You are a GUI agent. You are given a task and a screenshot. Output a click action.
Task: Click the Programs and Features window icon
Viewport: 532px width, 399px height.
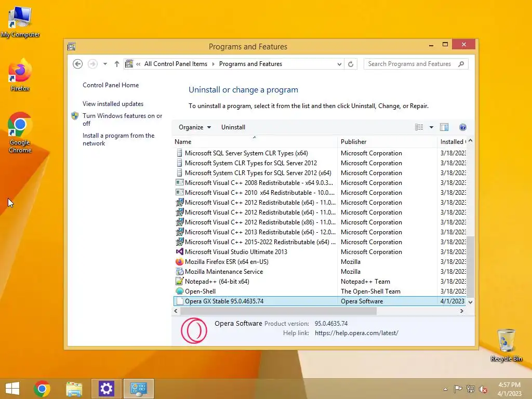pyautogui.click(x=71, y=46)
